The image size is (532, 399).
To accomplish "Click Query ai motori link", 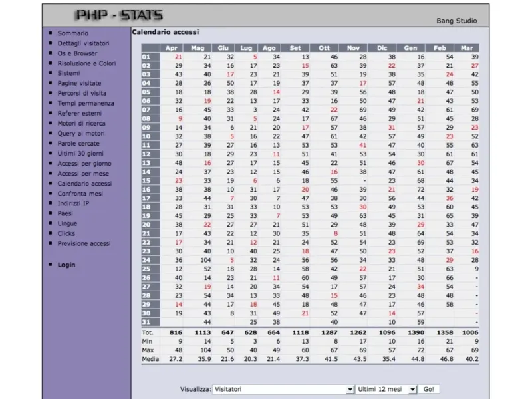I will (x=81, y=134).
